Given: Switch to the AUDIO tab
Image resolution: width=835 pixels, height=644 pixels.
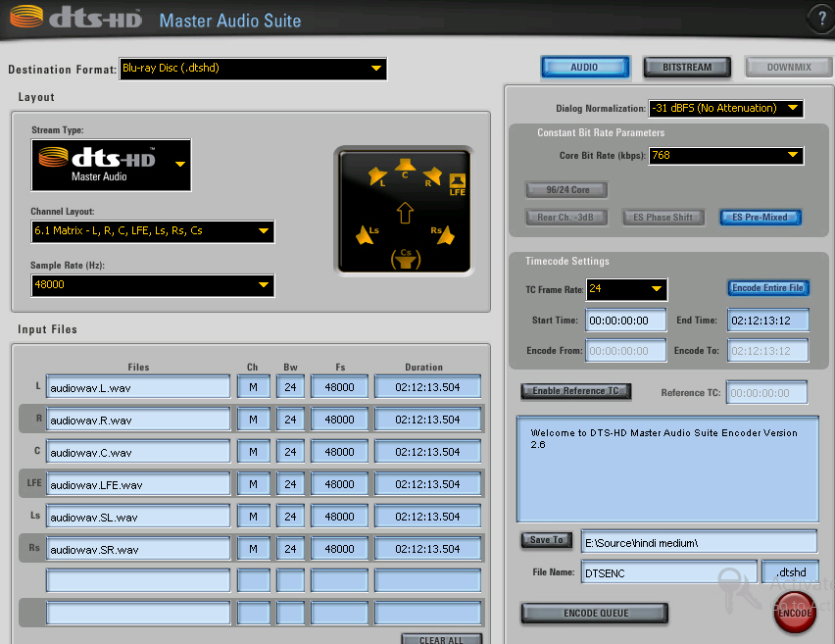Looking at the screenshot, I should [x=585, y=68].
